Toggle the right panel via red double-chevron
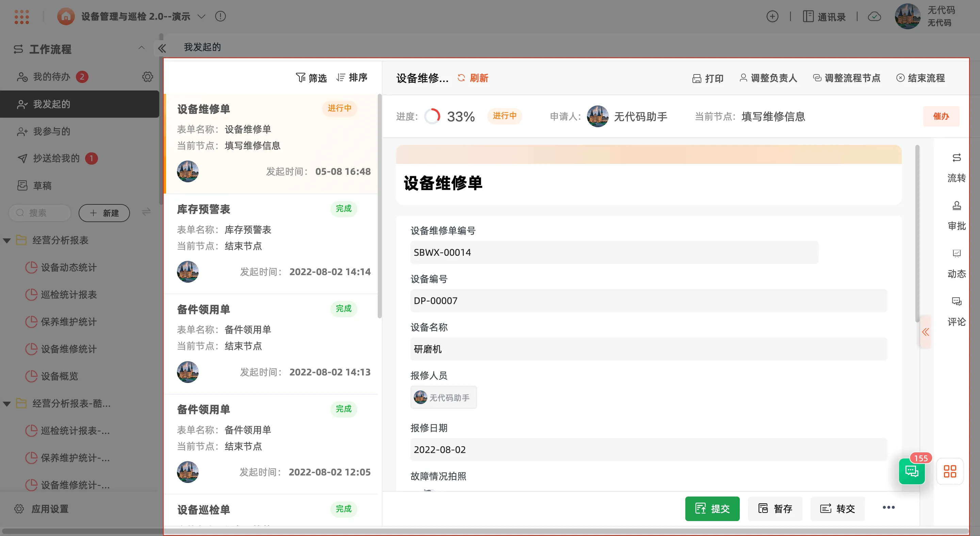 click(x=925, y=332)
